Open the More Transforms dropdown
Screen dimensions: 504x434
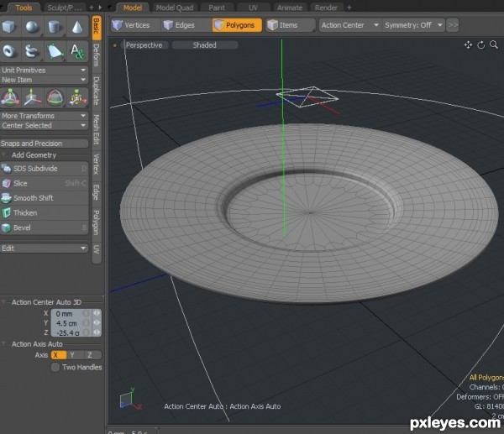click(x=44, y=116)
